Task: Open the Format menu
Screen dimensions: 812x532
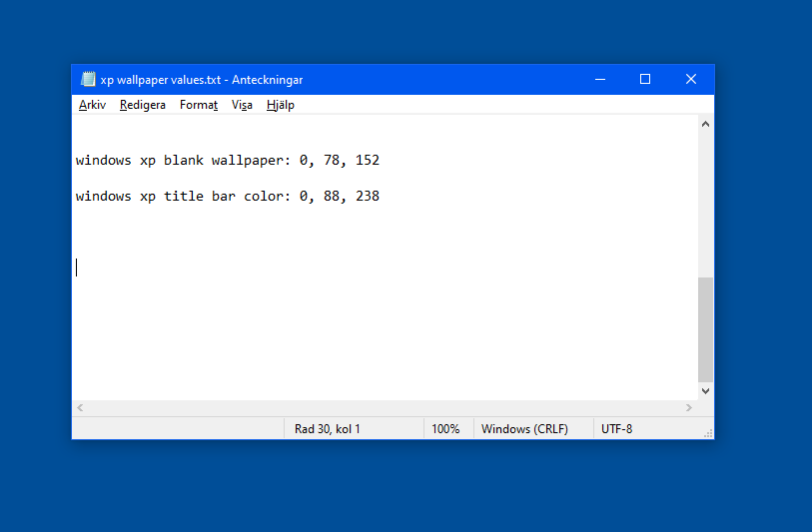Action: pos(199,105)
